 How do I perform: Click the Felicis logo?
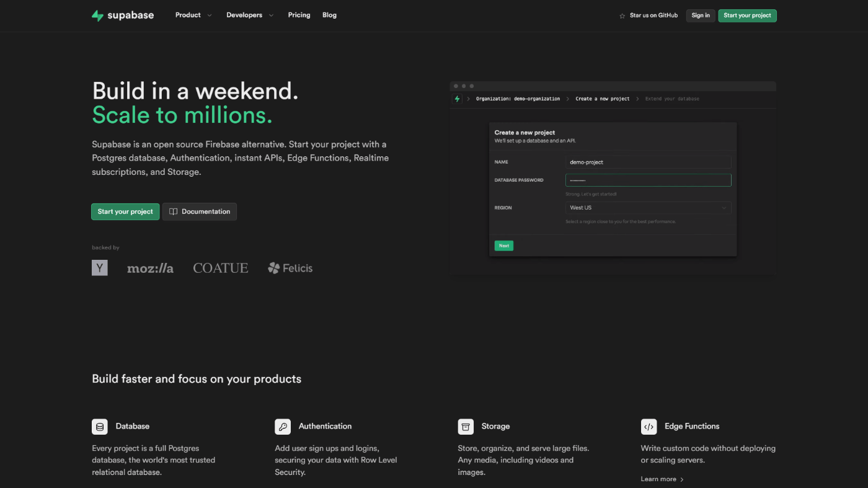point(290,268)
